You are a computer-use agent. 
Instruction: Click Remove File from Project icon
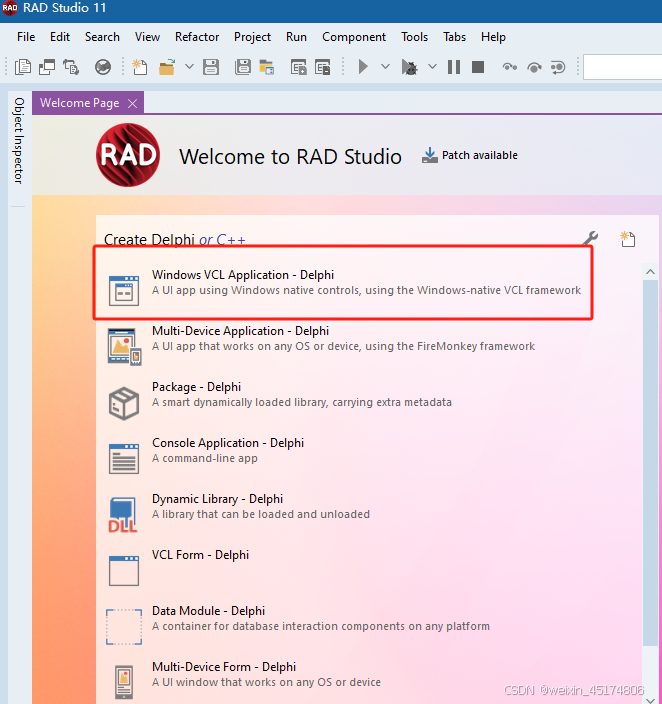tap(322, 67)
